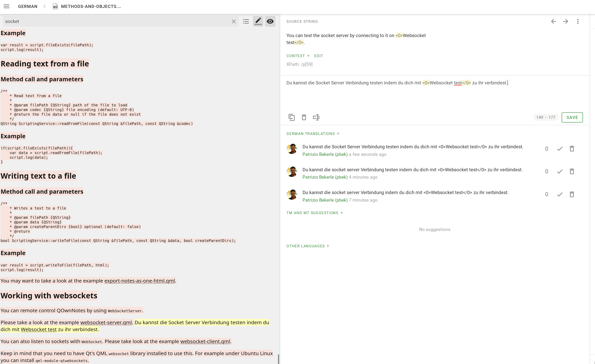Screen dimensions: 595x364
Task: Select the 'Writing text to a file' heading
Action: pos(38,176)
